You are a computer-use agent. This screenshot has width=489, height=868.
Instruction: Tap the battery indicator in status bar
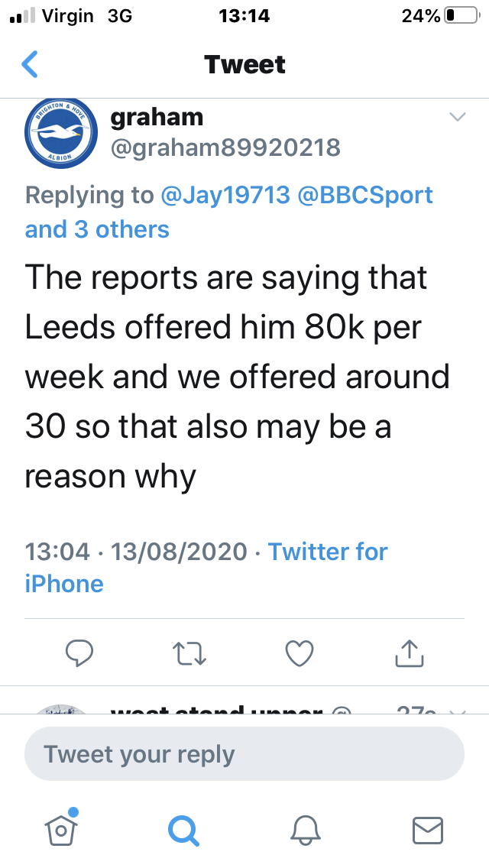click(462, 15)
